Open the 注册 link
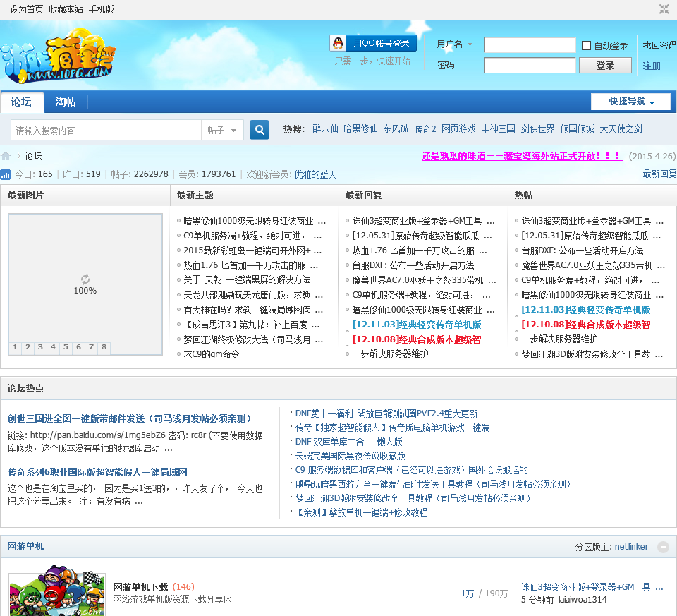Viewport: 677px width, 616px height. pos(652,66)
